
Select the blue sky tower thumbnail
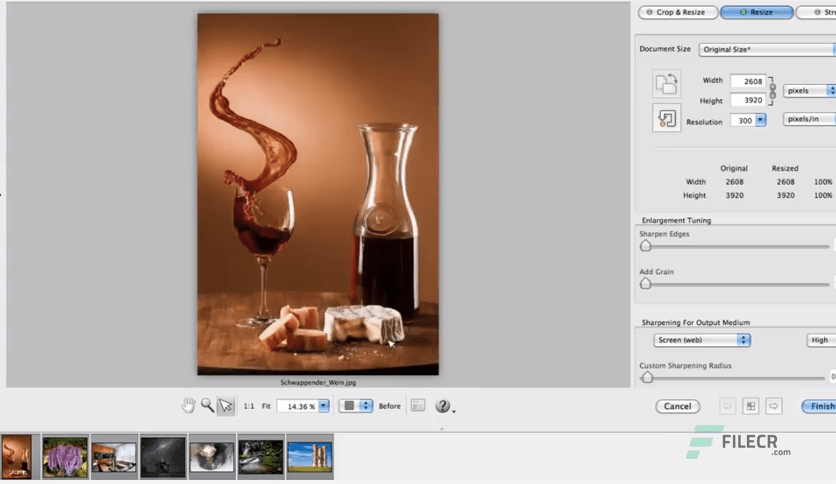310,457
